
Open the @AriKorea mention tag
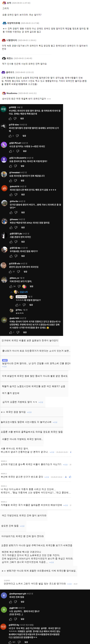pos(21,296)
